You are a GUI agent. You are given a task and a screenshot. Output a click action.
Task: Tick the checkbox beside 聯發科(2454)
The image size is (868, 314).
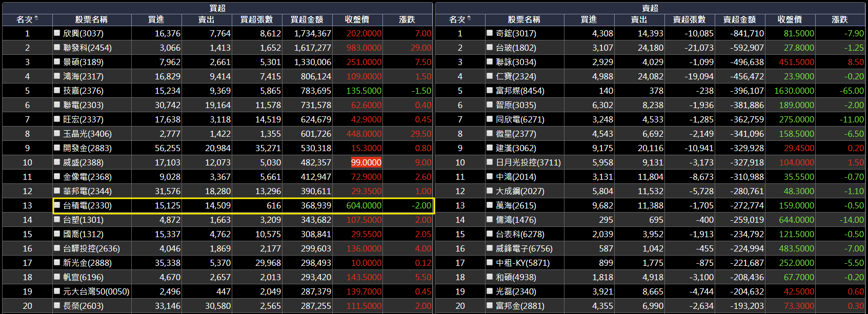[x=57, y=47]
